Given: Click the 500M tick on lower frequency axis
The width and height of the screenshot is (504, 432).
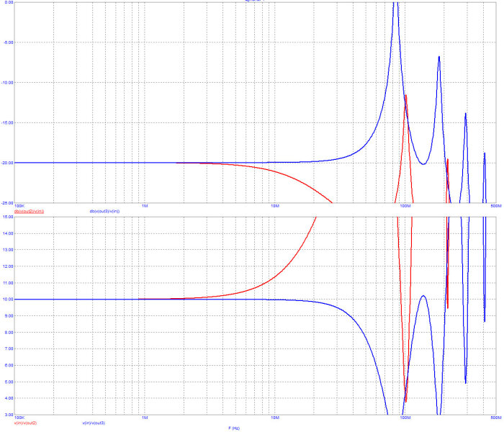Looking at the screenshot, I should point(495,418).
